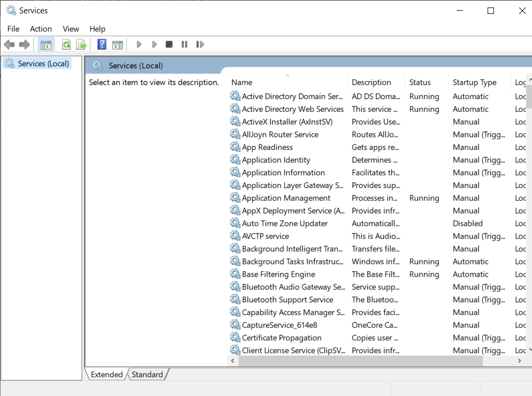Toggle Show/Hide Console Tree icon
Screen dimensions: 532x396
46,44
